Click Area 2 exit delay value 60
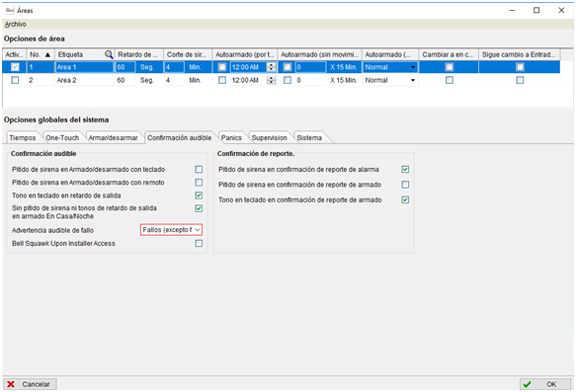 pos(125,80)
